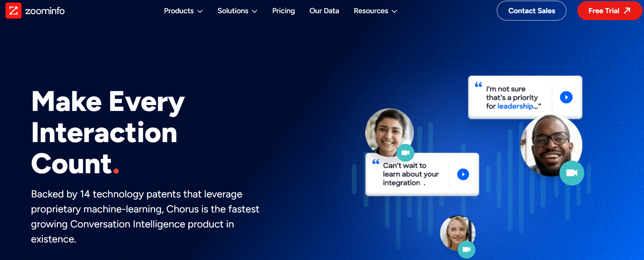Click video camera icon on smiling woman's photo

point(405,153)
